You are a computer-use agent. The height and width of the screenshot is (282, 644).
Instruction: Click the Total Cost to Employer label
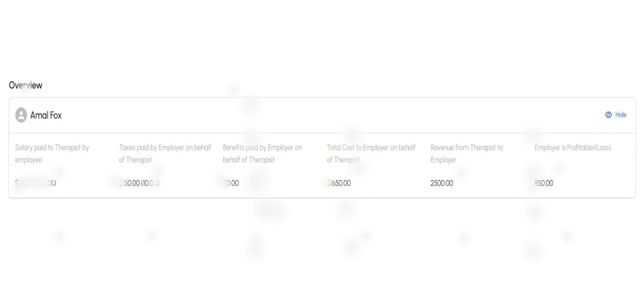pos(371,153)
